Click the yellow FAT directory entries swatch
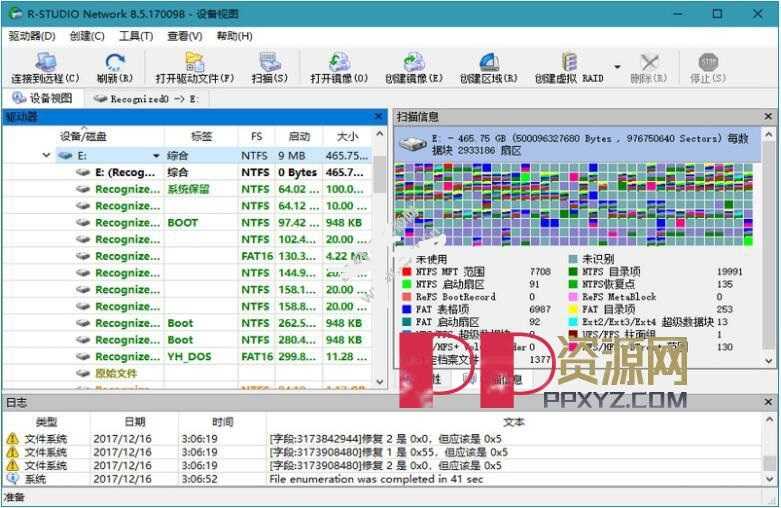Viewport: 781px width, 508px height. 573,309
